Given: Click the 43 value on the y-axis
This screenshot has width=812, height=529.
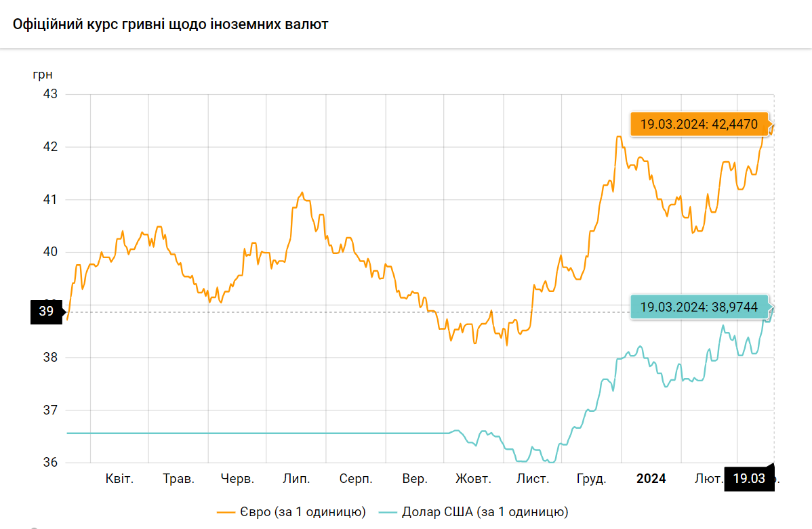Looking at the screenshot, I should [x=50, y=94].
